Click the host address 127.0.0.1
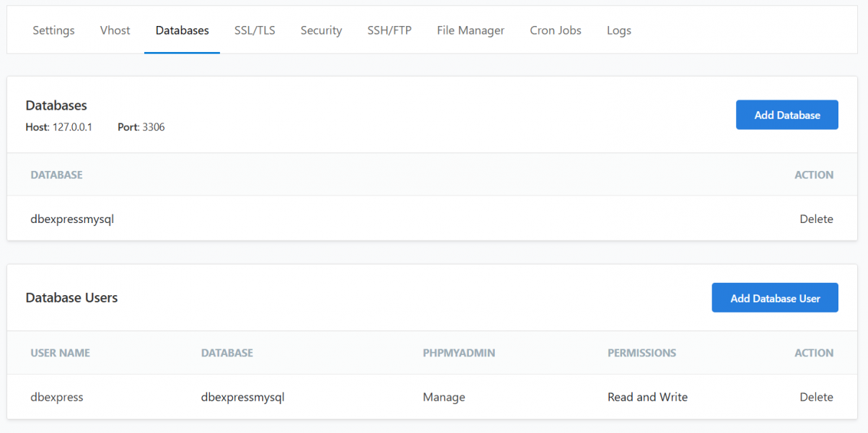Screen dimensions: 868x433 72,127
